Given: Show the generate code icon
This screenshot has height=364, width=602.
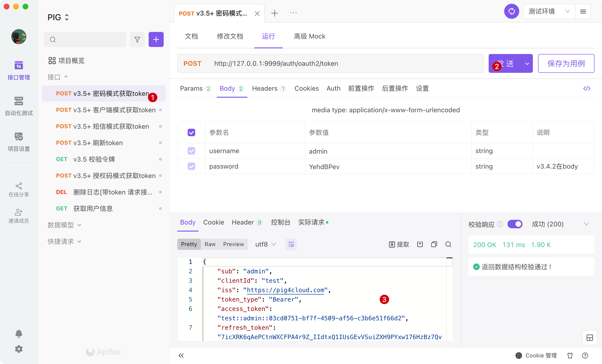Looking at the screenshot, I should [x=587, y=88].
